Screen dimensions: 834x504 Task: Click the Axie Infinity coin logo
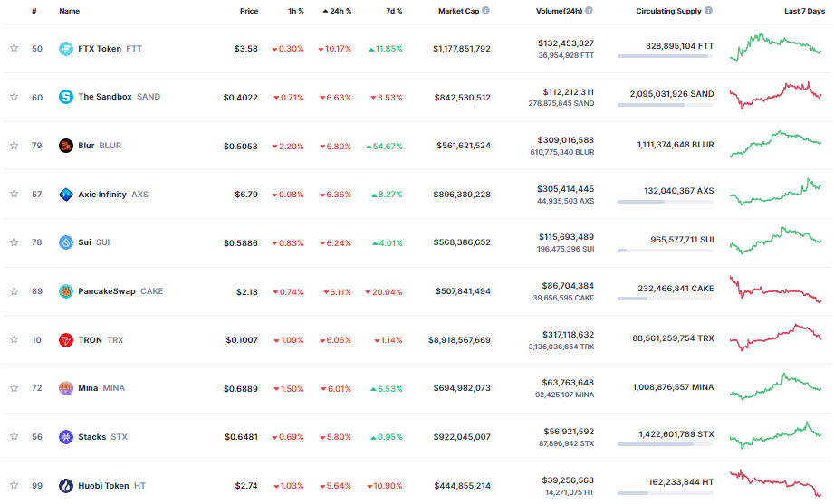(65, 194)
